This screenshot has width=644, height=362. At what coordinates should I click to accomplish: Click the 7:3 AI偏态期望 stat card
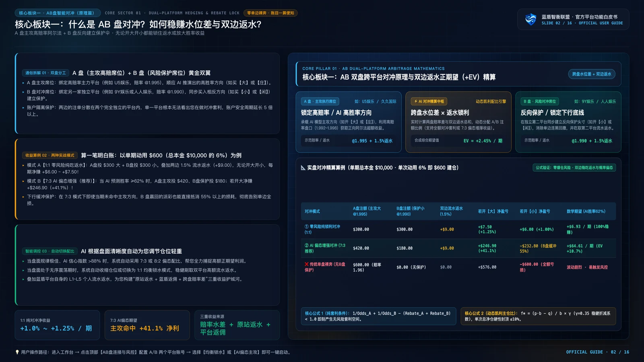147,325
